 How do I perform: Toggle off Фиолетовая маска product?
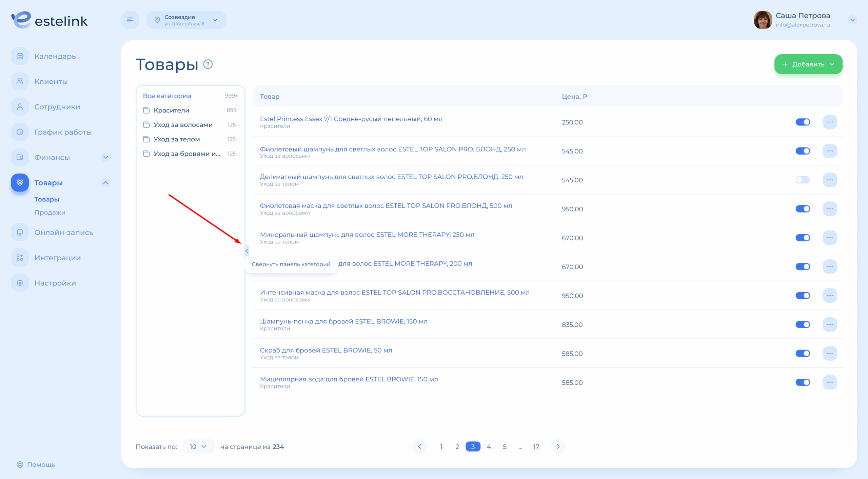[x=803, y=209]
